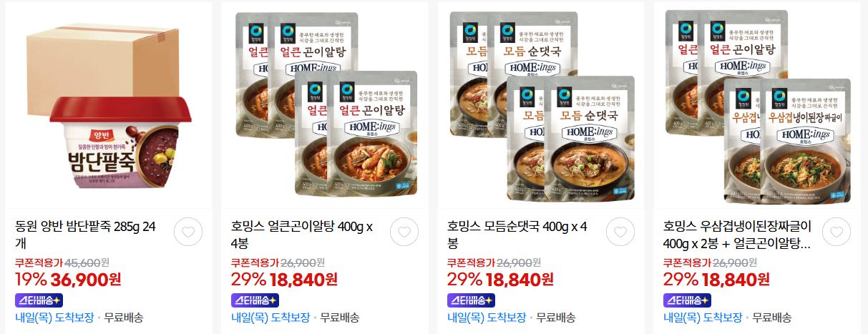Click 내일(목) 도착보장 text under 밤단팥죽

pos(54,318)
